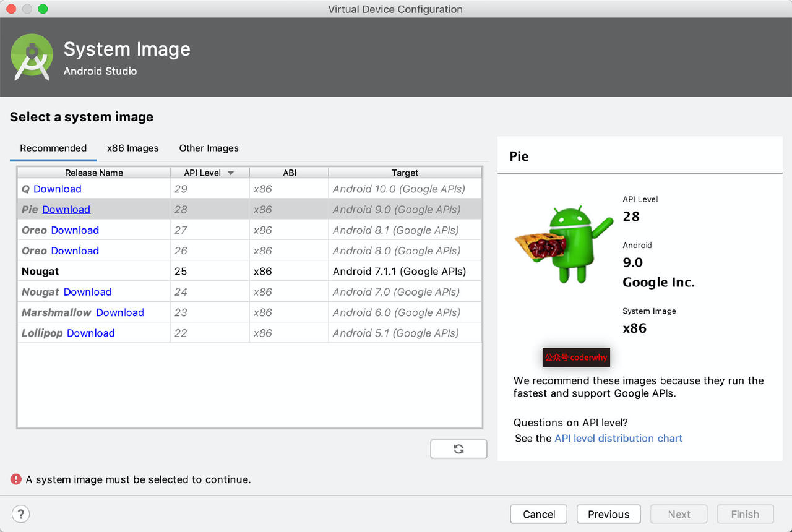
Task: Close the dialog with the red window button
Action: tap(11, 9)
